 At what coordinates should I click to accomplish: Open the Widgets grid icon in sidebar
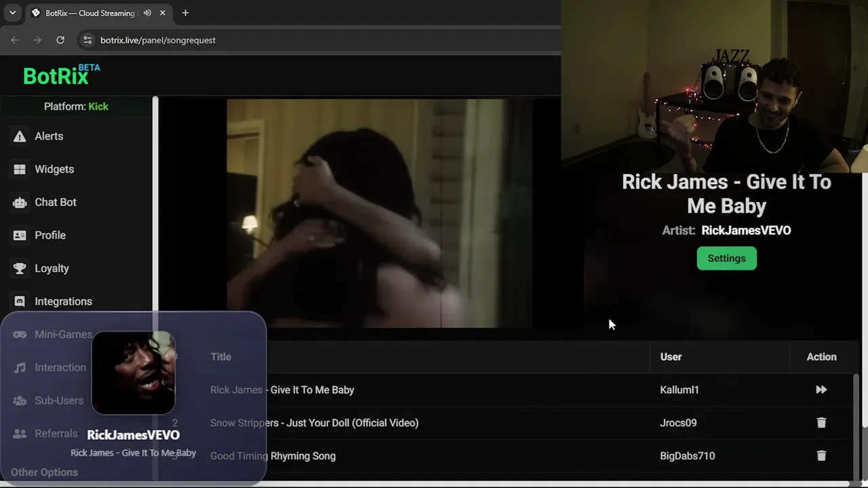tap(20, 169)
